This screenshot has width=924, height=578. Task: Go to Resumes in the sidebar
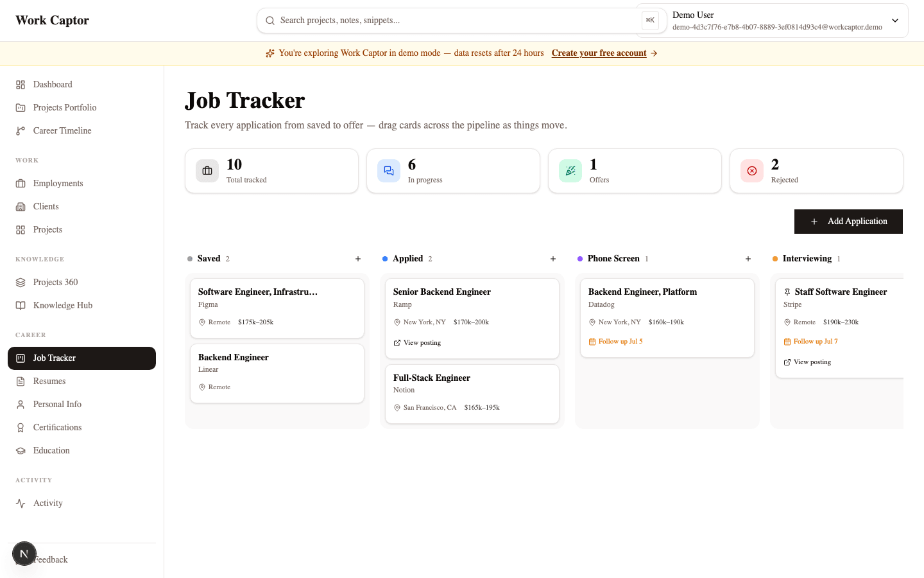(x=81, y=381)
